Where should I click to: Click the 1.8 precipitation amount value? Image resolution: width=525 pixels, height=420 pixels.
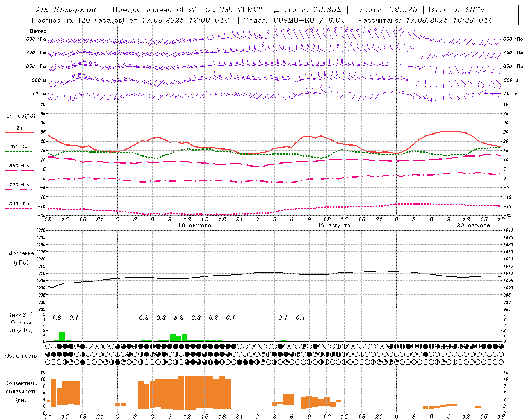coord(57,318)
